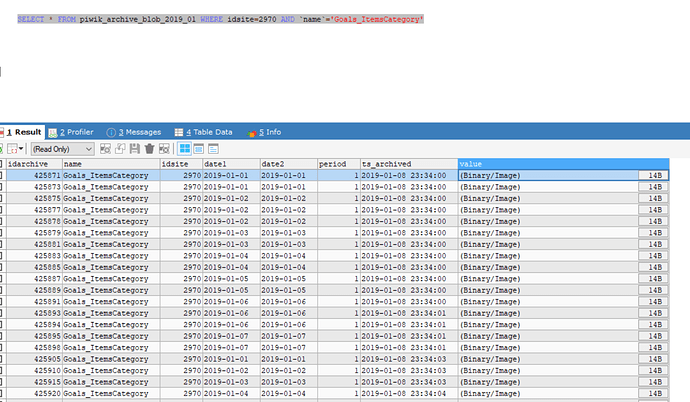The height and width of the screenshot is (402, 690).
Task: Select idarchive cell 425915
Action: point(34,382)
